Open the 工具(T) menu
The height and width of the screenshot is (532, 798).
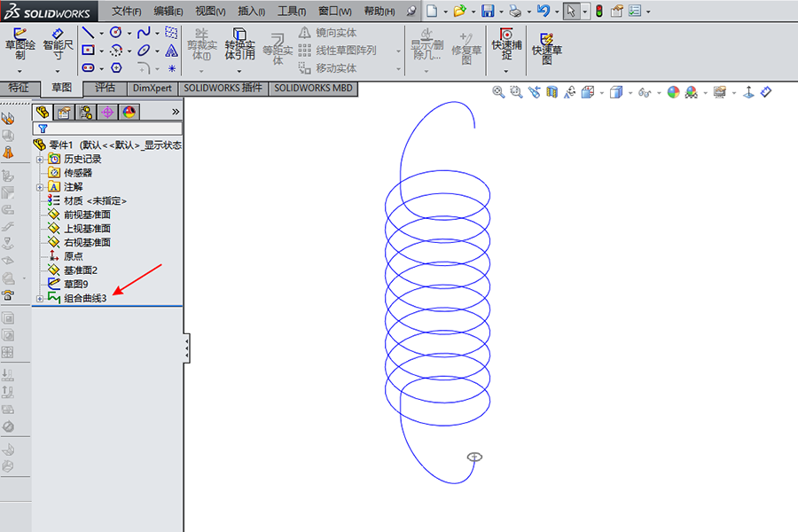[292, 11]
